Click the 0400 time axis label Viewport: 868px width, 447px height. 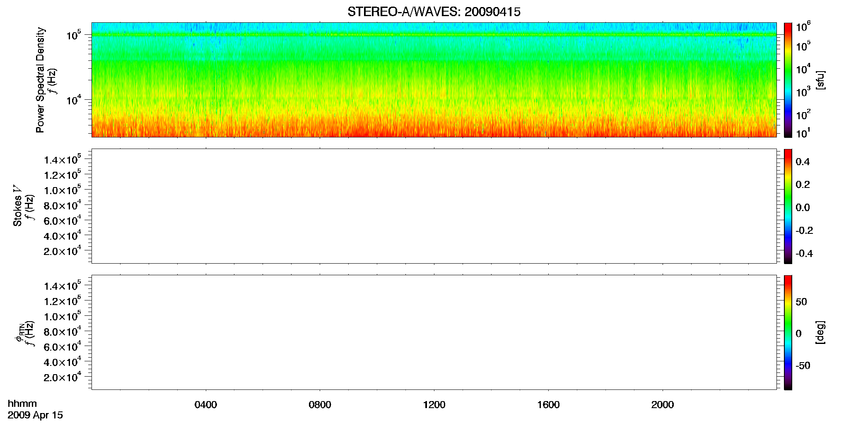click(x=206, y=405)
